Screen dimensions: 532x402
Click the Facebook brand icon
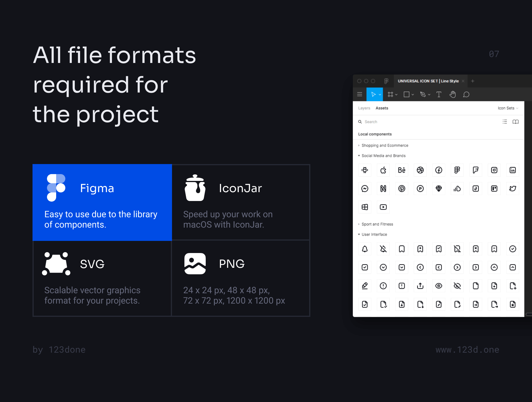439,170
